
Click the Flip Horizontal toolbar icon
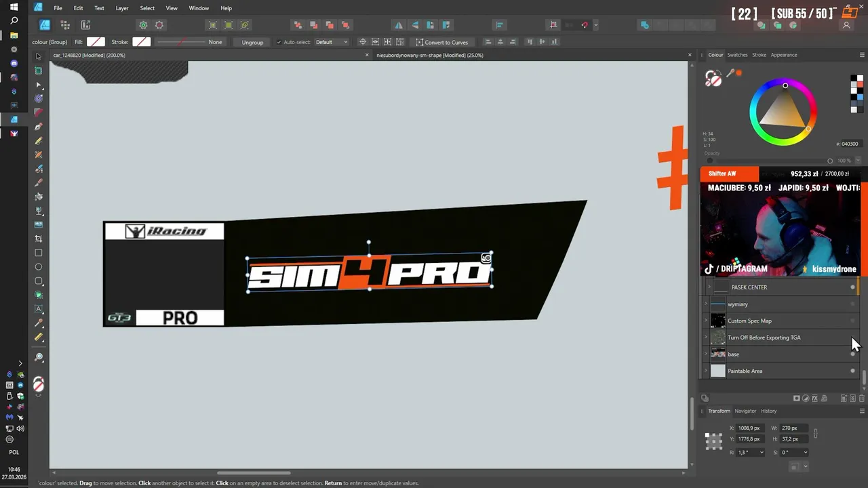click(x=399, y=25)
